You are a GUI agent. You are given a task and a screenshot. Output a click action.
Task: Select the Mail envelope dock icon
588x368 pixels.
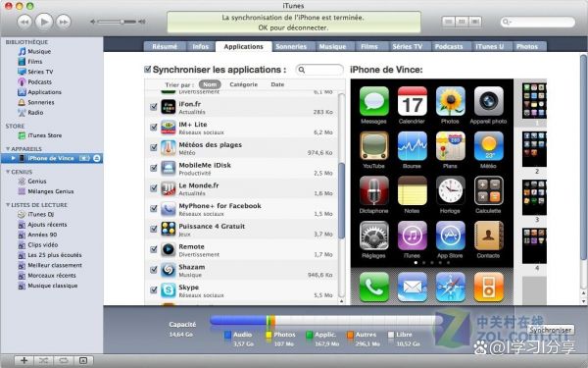(x=413, y=288)
